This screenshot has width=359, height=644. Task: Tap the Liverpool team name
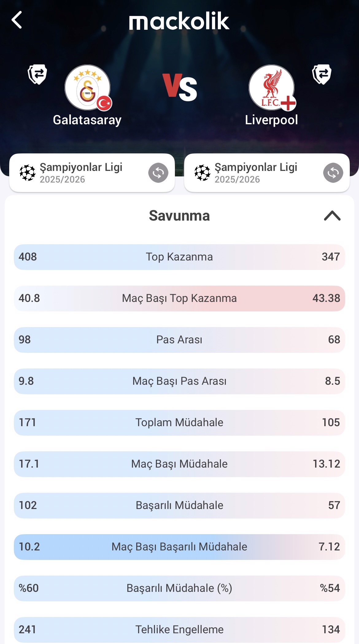click(x=271, y=120)
